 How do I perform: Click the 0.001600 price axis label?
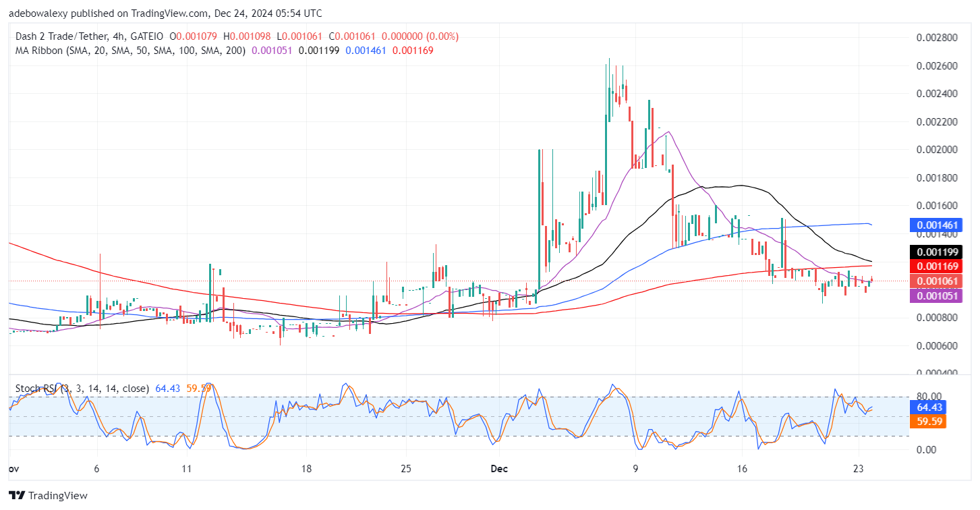coord(938,205)
